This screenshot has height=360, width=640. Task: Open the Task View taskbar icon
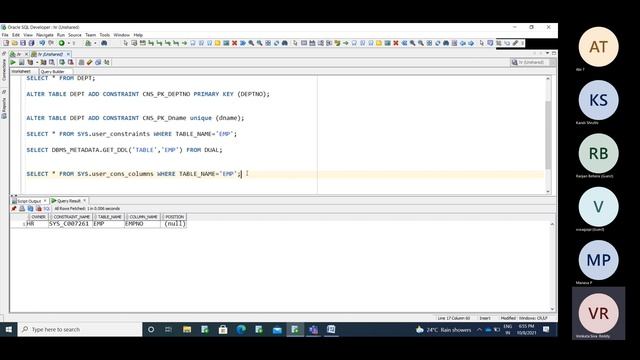click(169, 329)
